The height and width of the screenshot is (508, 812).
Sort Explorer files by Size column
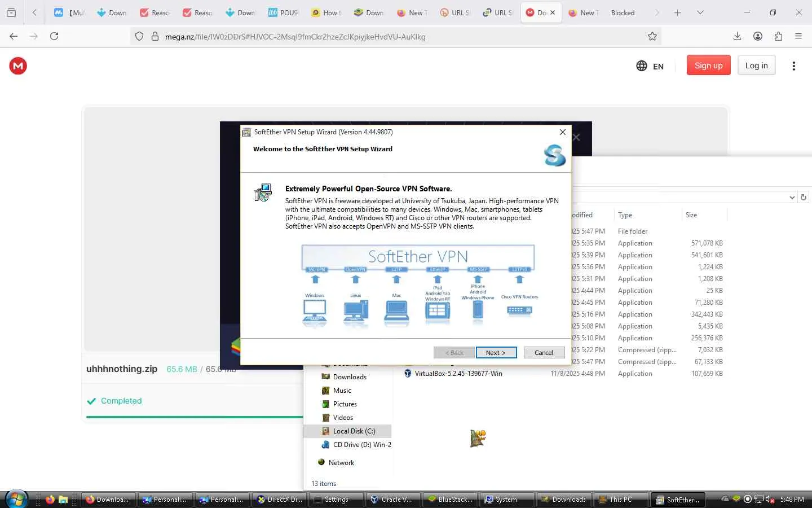pos(704,215)
